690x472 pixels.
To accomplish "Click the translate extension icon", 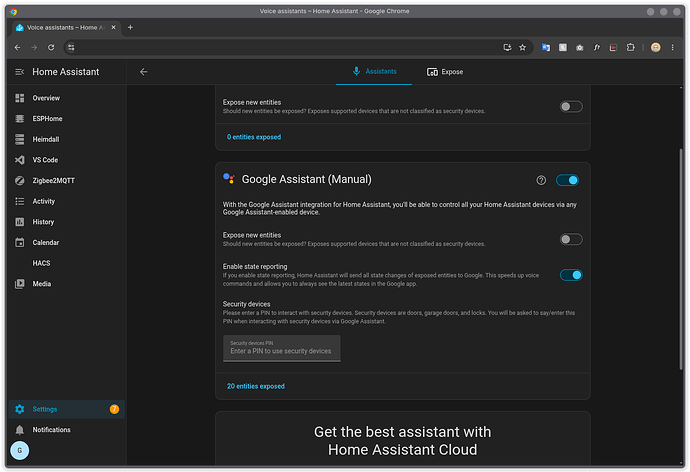I will tap(546, 48).
